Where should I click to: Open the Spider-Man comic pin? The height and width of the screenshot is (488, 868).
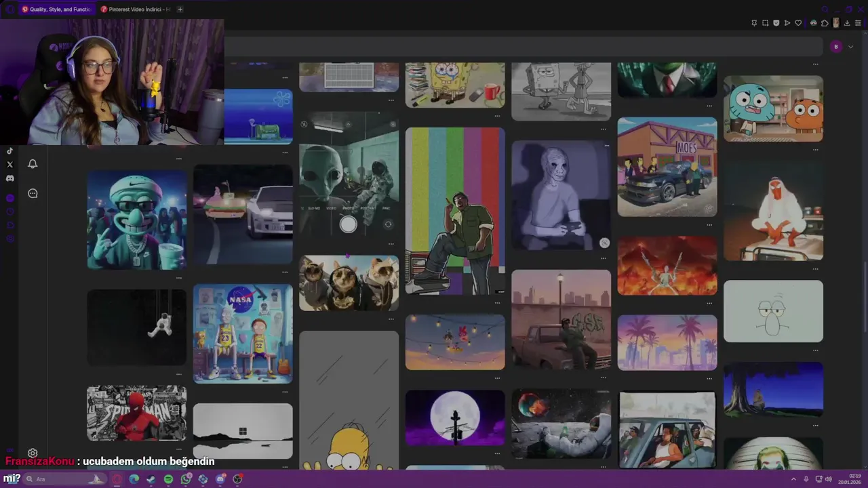tap(136, 413)
